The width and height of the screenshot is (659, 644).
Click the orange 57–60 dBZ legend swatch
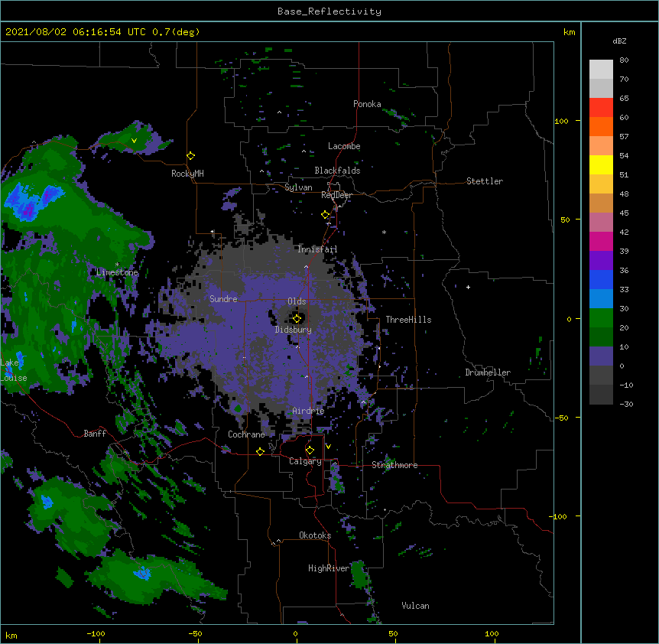click(x=601, y=126)
